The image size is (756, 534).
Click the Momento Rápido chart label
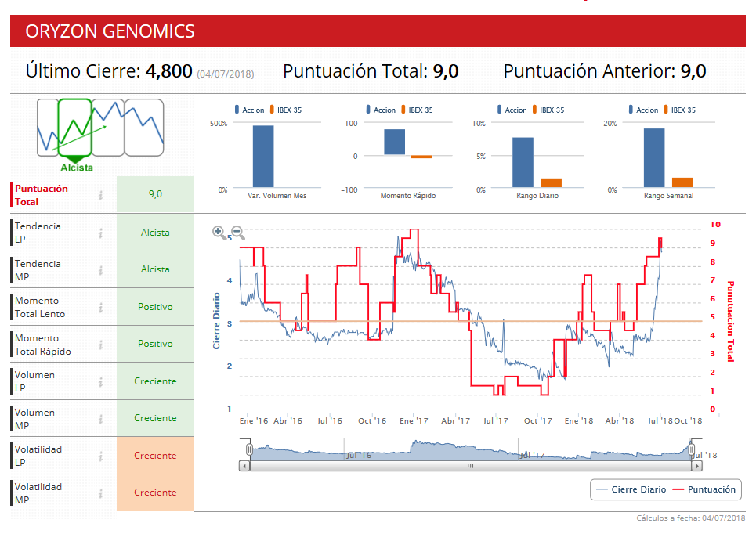[408, 196]
